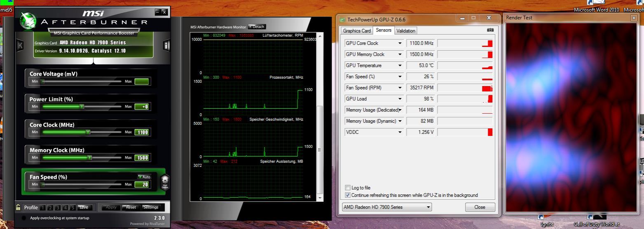Minimize the MSI Afterburner window
644x229 pixels.
pos(157,12)
